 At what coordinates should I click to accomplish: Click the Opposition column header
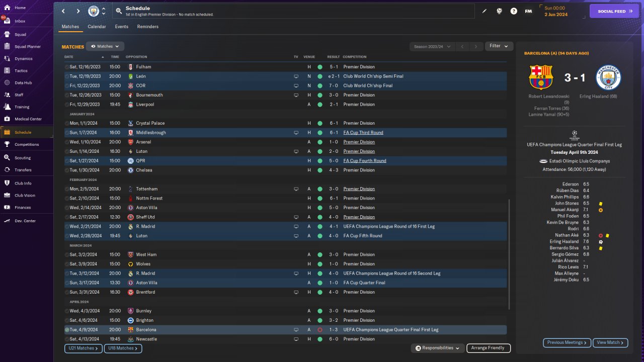coord(136,57)
